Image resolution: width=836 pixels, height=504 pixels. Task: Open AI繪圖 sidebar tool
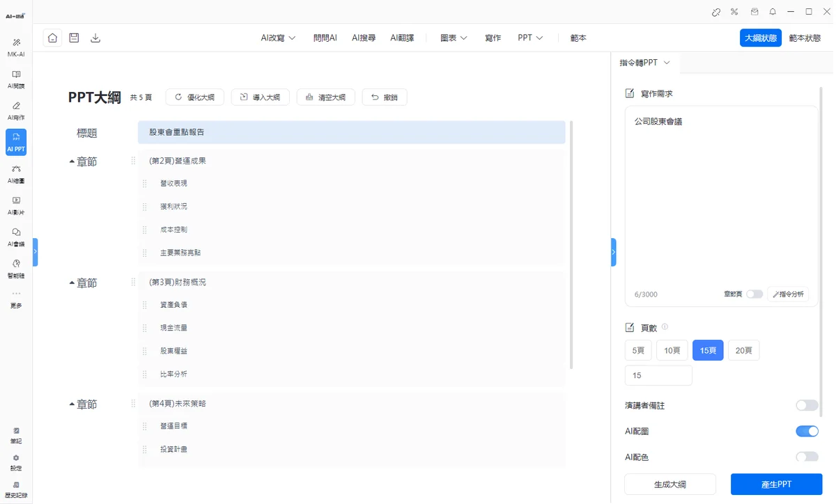click(16, 174)
